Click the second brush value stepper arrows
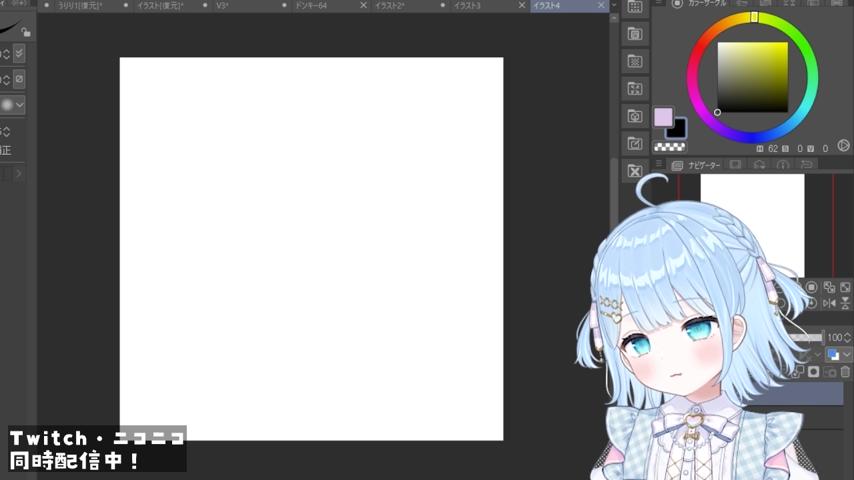This screenshot has height=480, width=854. pyautogui.click(x=5, y=80)
